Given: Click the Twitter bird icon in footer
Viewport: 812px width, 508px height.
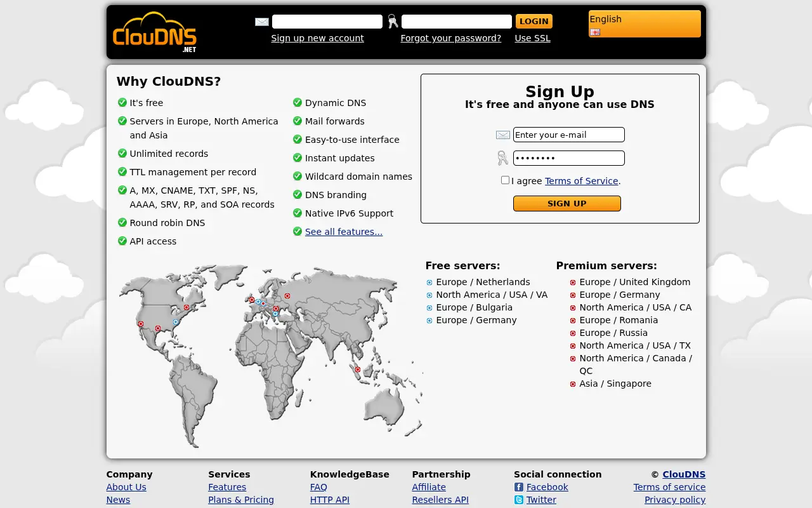Looking at the screenshot, I should [x=519, y=500].
